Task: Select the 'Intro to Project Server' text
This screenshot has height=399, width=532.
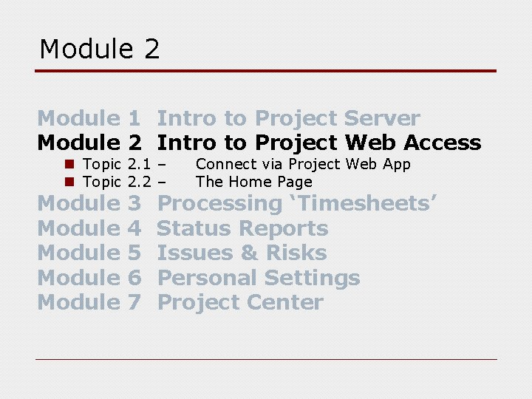Action: tap(289, 118)
